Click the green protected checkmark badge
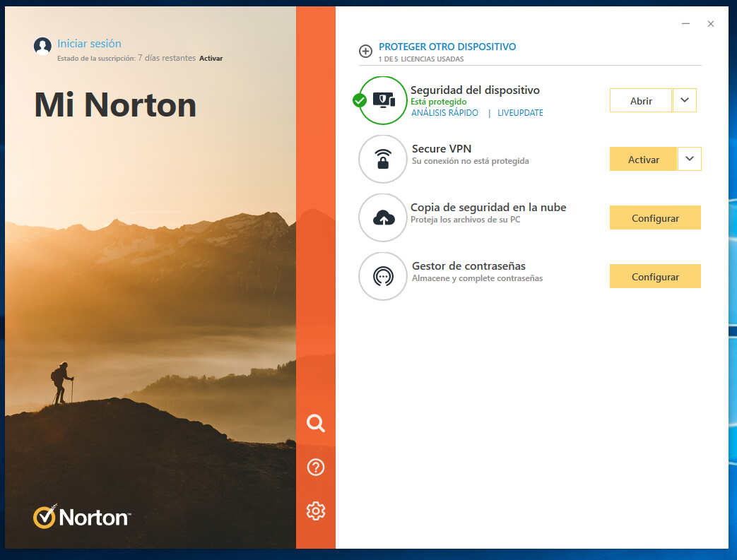Image resolution: width=737 pixels, height=560 pixels. click(360, 100)
